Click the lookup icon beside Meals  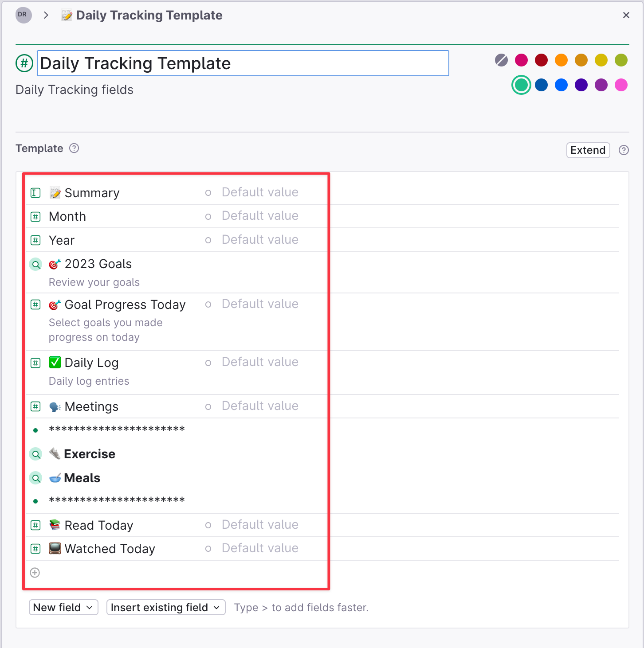tap(35, 478)
